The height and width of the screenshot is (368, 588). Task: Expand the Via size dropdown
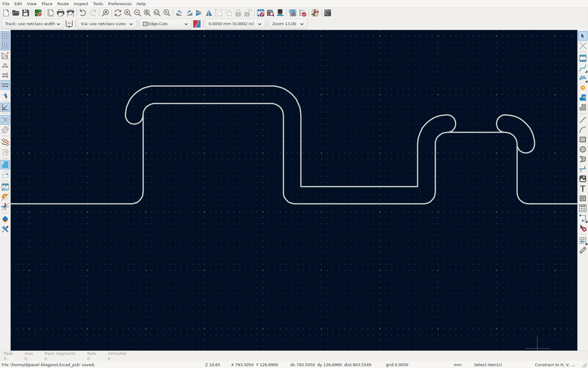pos(107,24)
